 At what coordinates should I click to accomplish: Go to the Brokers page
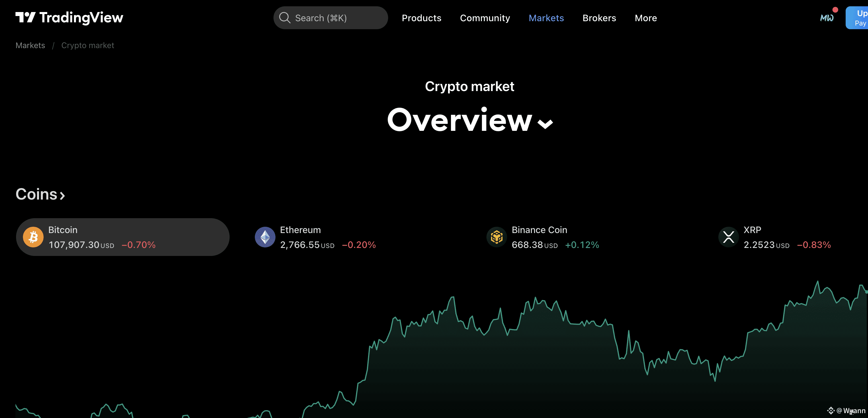pyautogui.click(x=599, y=18)
